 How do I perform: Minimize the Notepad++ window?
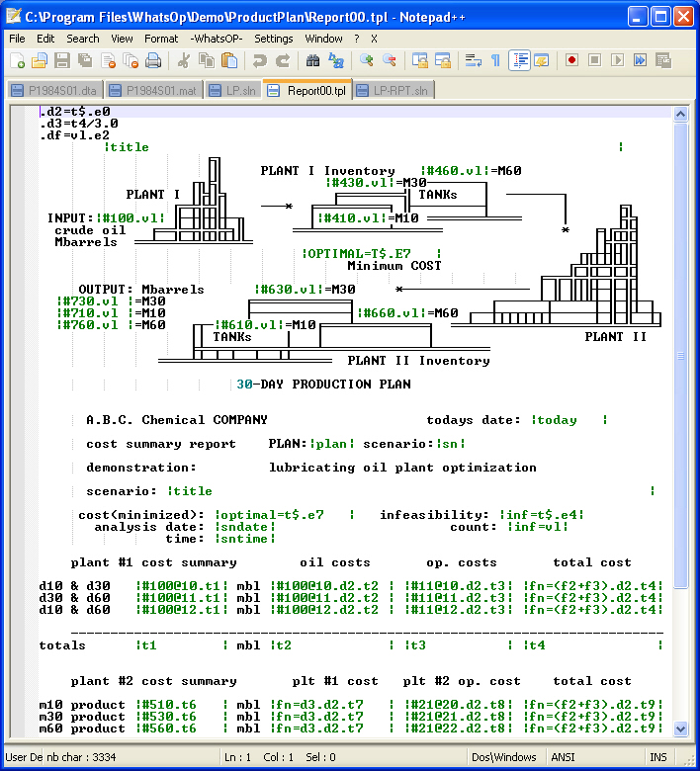coord(637,17)
